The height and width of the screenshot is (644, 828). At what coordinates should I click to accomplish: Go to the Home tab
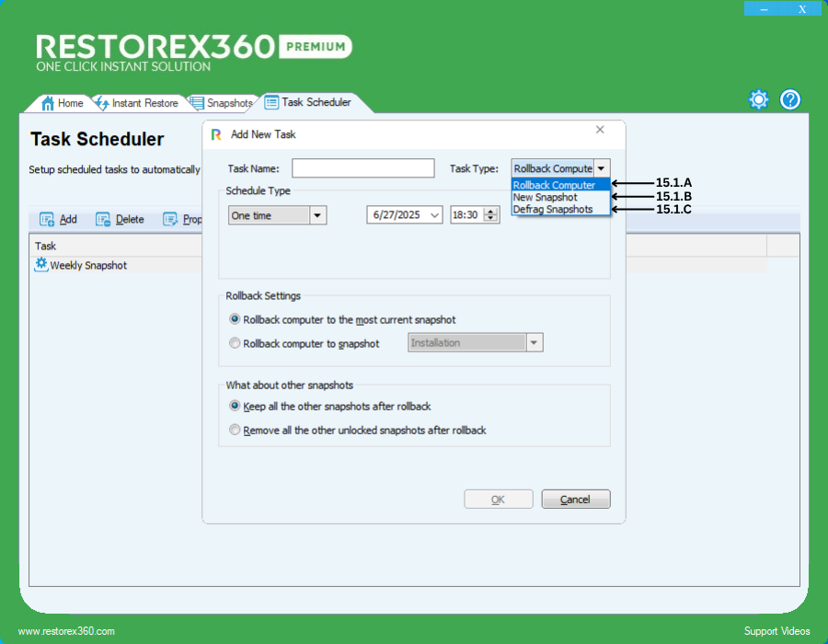click(63, 103)
